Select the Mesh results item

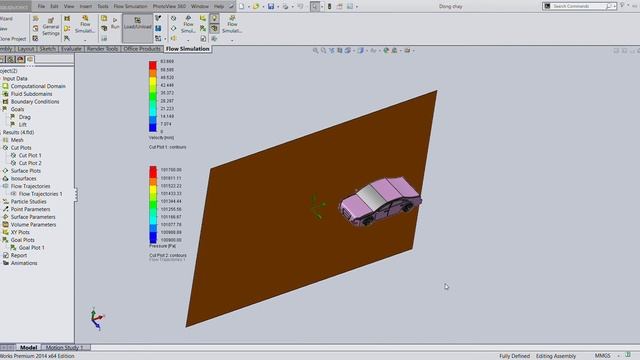coord(17,140)
